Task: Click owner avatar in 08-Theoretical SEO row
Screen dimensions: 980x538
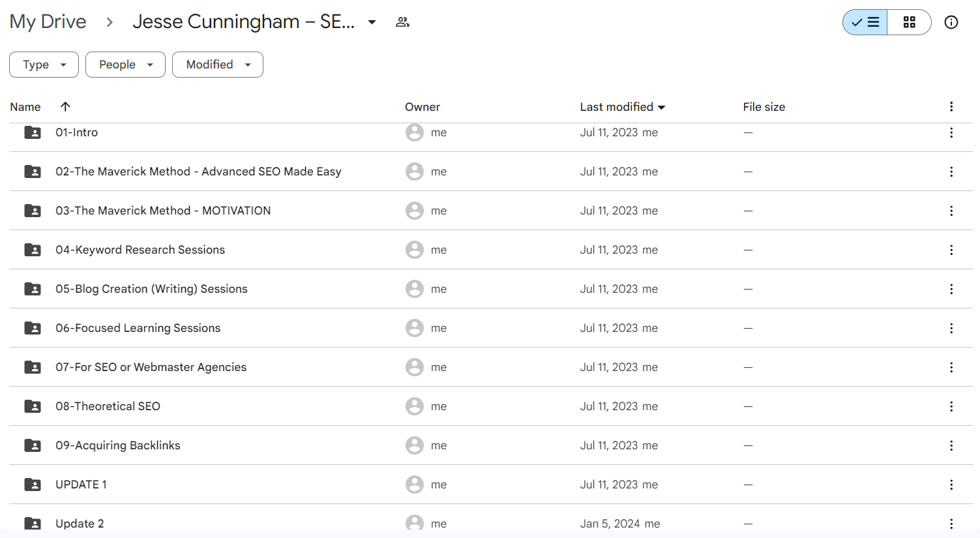Action: (x=415, y=406)
